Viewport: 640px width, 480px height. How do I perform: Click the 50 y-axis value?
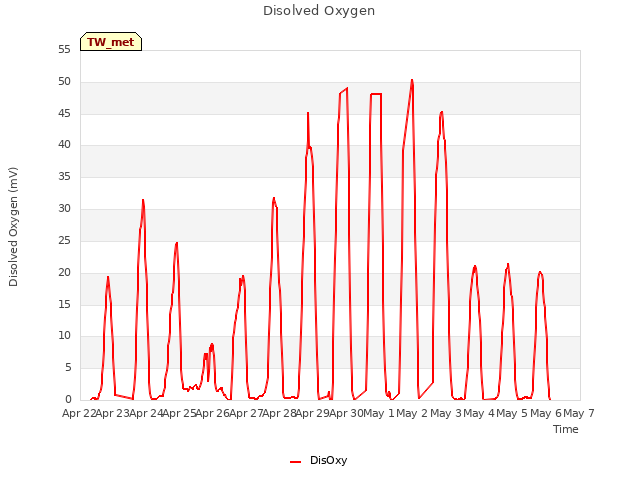click(x=64, y=82)
